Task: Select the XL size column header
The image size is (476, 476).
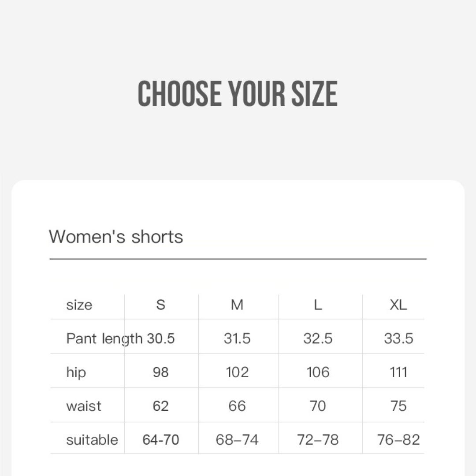Action: point(398,305)
